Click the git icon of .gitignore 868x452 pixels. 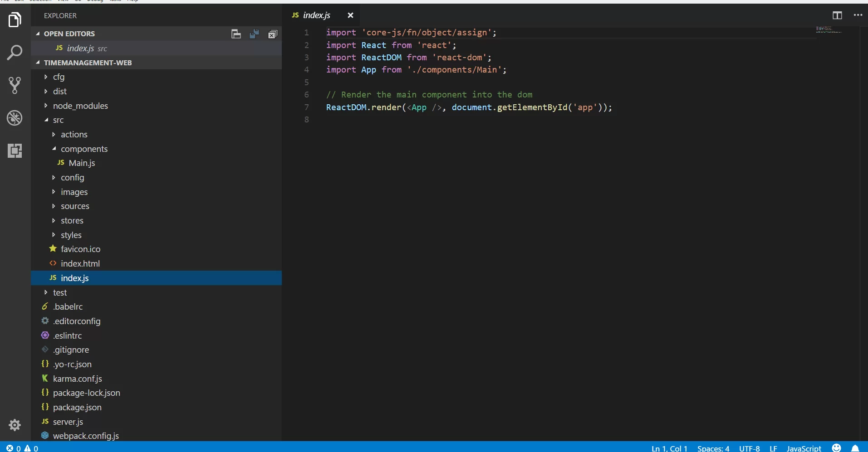[x=45, y=350]
